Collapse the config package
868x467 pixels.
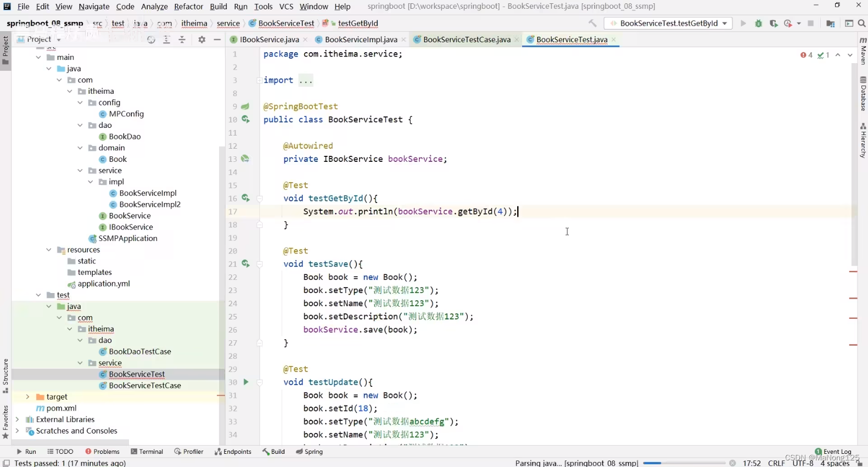[80, 103]
